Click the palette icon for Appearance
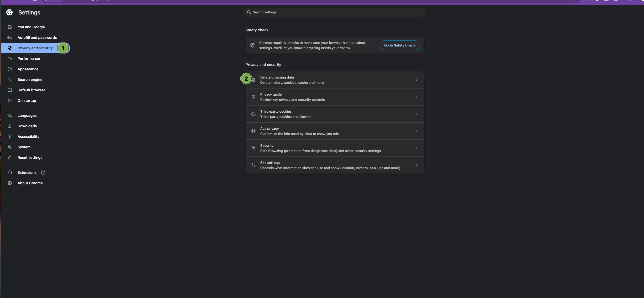 click(x=10, y=69)
